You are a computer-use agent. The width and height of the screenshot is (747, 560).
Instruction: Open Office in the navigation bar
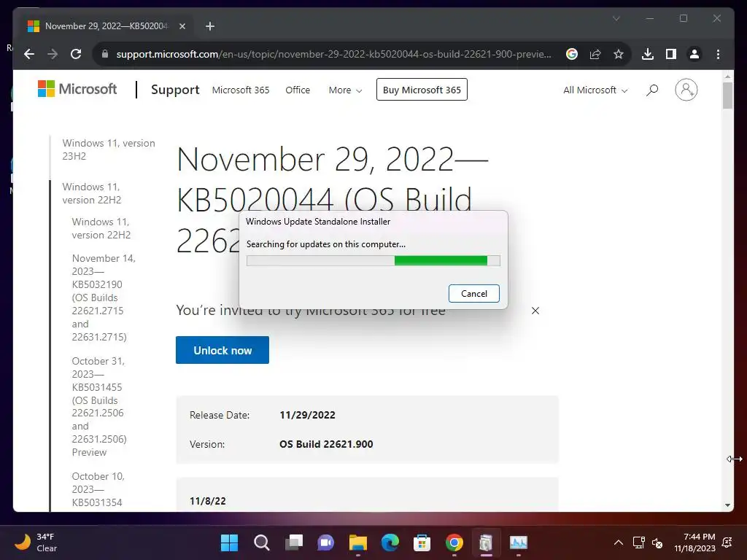pos(298,90)
